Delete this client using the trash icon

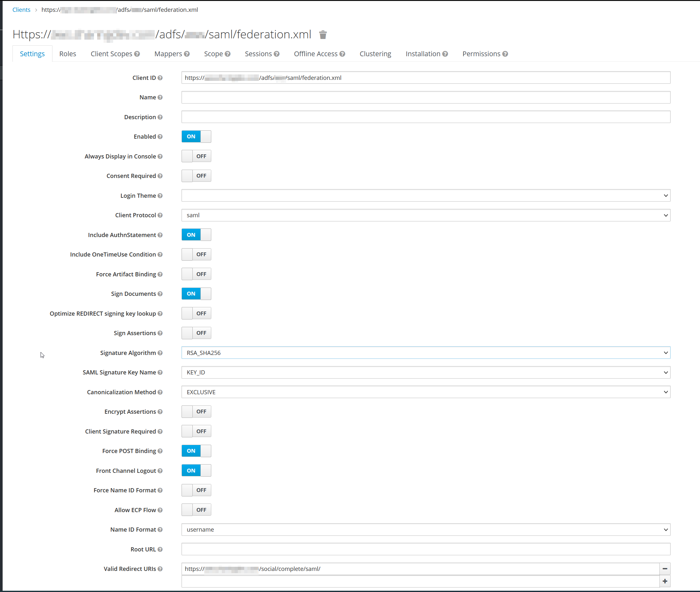coord(323,35)
